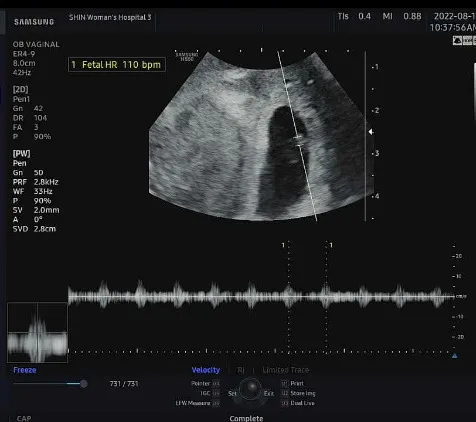
Task: Click the Exit label right of the trackball
Action: point(269,393)
